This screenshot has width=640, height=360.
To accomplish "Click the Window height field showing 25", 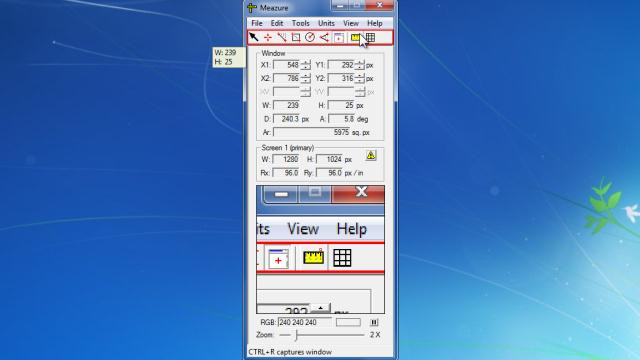I will point(341,105).
